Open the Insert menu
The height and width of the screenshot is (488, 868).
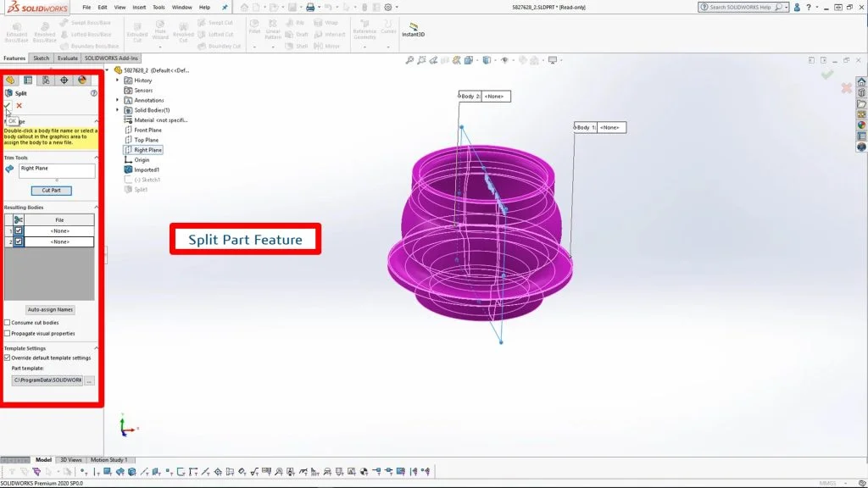coord(139,7)
